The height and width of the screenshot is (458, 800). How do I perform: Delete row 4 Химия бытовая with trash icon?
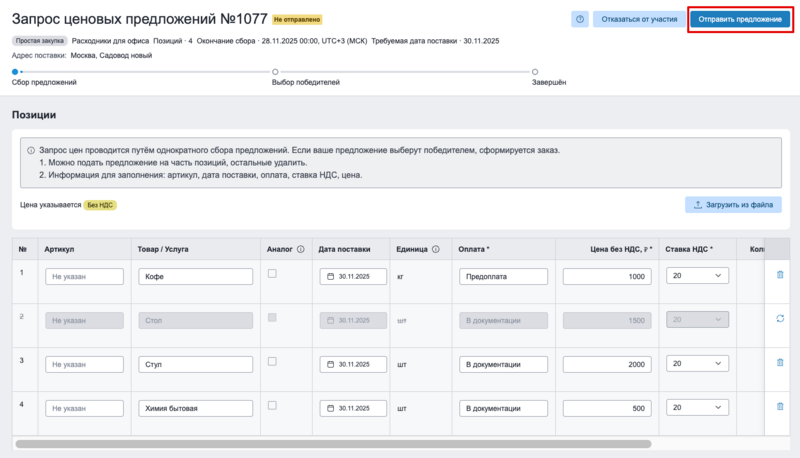pyautogui.click(x=780, y=407)
